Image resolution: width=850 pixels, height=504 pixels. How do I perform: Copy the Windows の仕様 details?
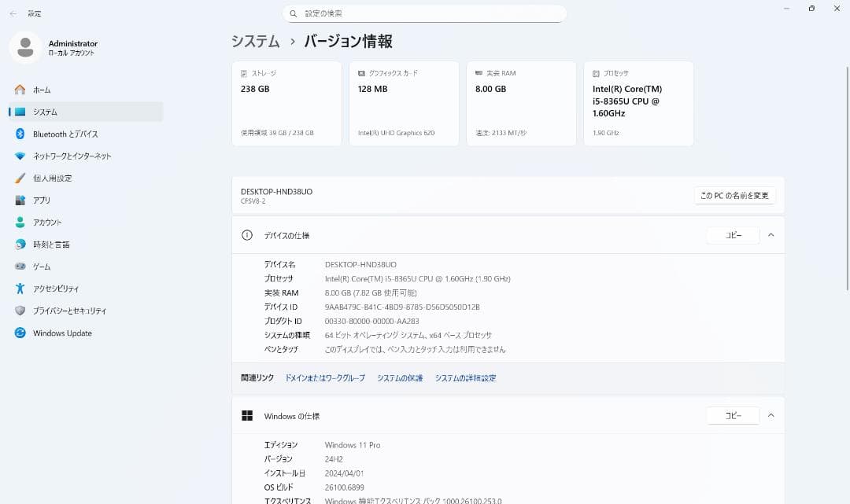click(x=733, y=416)
